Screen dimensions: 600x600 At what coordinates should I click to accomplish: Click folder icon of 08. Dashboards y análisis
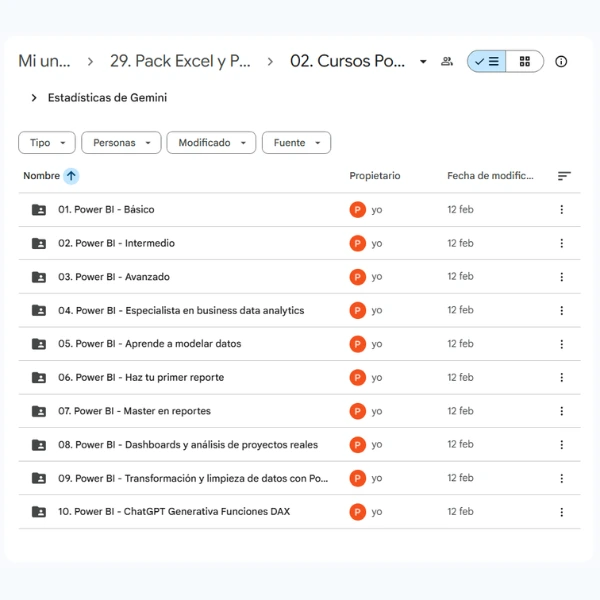[x=39, y=445]
